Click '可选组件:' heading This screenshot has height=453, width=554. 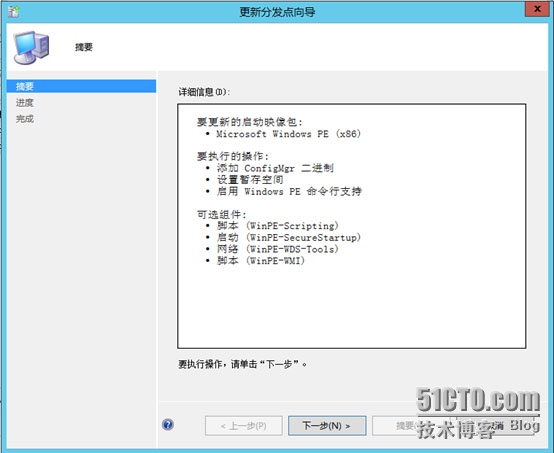tap(222, 214)
